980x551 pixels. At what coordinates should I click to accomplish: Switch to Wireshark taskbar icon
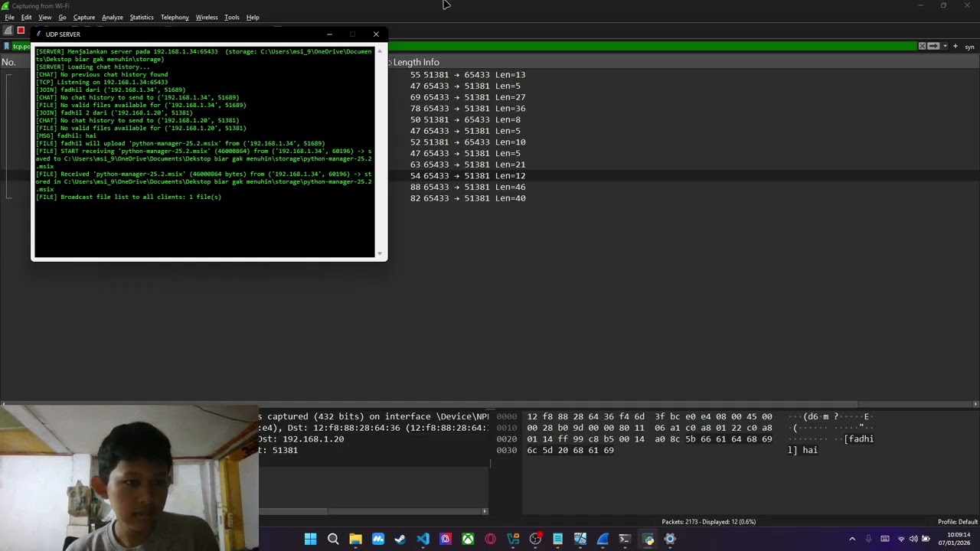(603, 539)
